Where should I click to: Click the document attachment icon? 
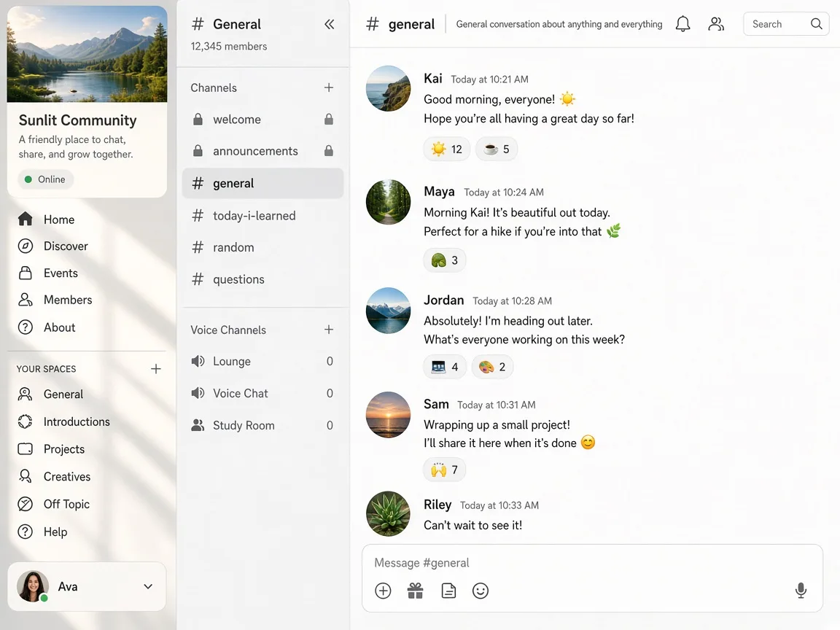click(x=448, y=591)
